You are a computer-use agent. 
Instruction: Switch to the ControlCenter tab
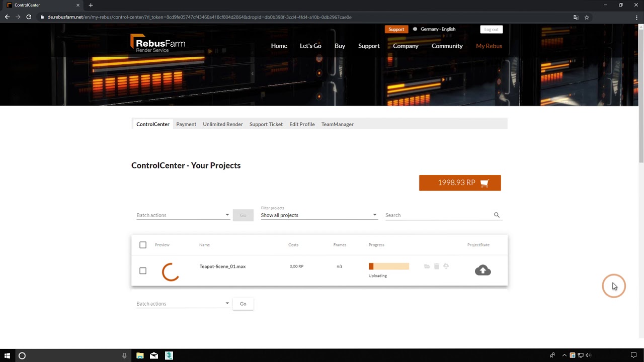pos(153,124)
